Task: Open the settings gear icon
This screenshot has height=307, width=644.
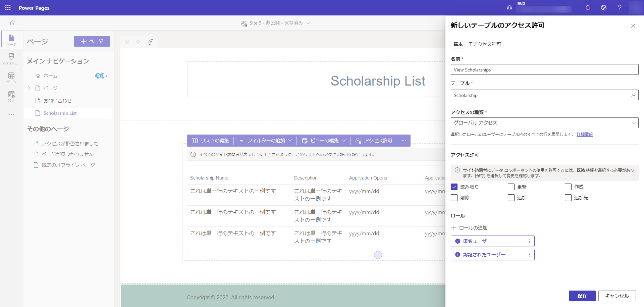Action: 604,8
